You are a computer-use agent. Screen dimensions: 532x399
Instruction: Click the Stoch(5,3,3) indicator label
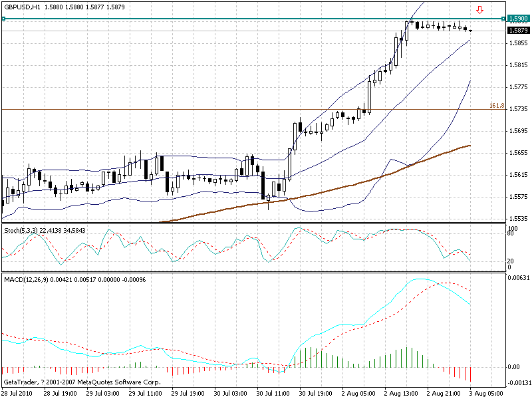(x=21, y=230)
